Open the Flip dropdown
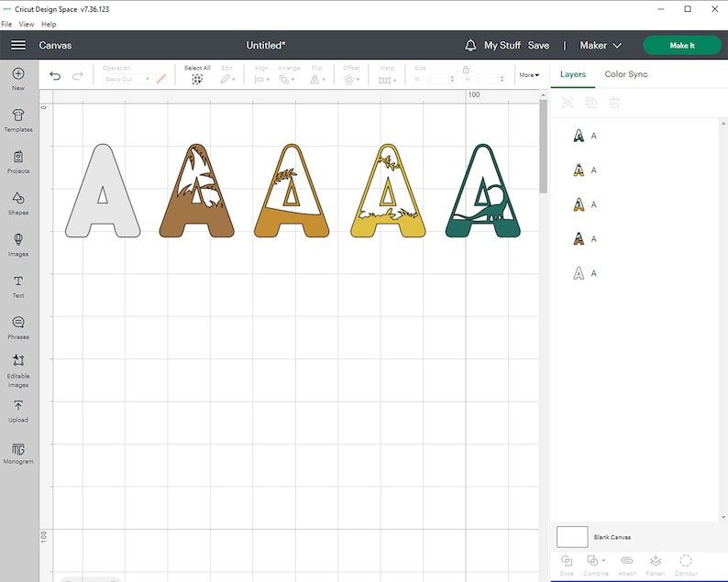The image size is (728, 582). click(x=317, y=80)
